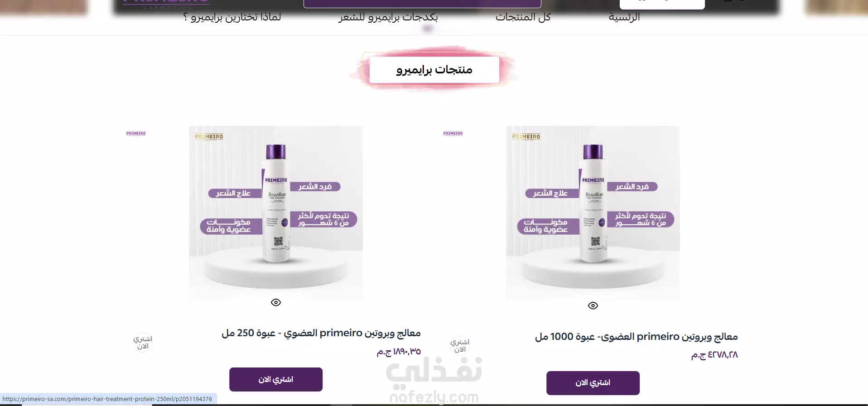Click اشتري الان button for 250 ml protein
Viewport: 868px width, 406px height.
tap(276, 379)
